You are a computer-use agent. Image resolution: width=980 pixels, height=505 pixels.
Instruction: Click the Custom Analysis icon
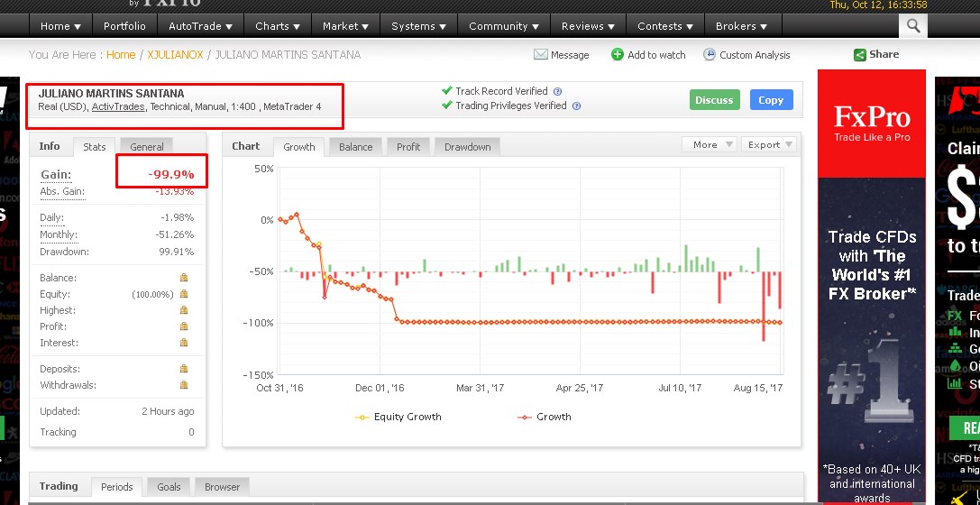click(710, 54)
